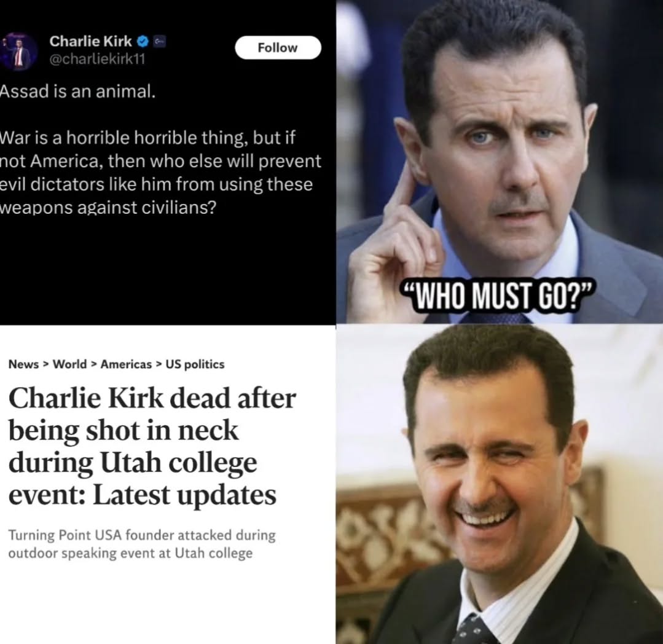Open the profile avatar beside Charlie Kirk's name
Viewport: 663px width, 644px height.
[18, 52]
